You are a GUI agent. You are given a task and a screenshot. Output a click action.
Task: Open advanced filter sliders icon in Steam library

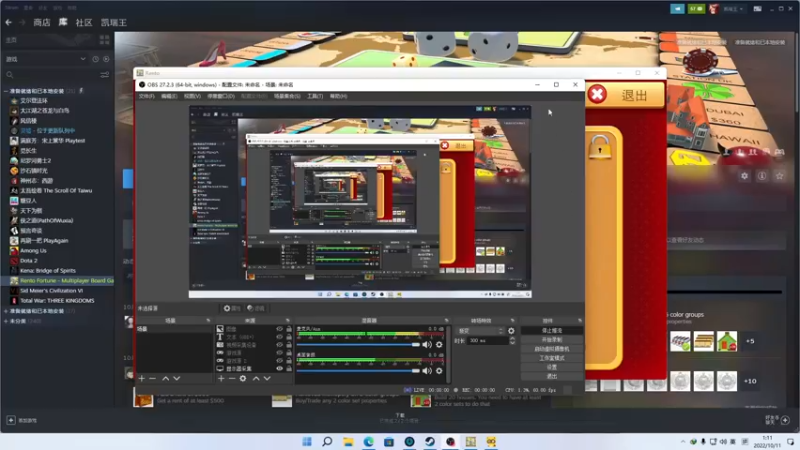105,74
